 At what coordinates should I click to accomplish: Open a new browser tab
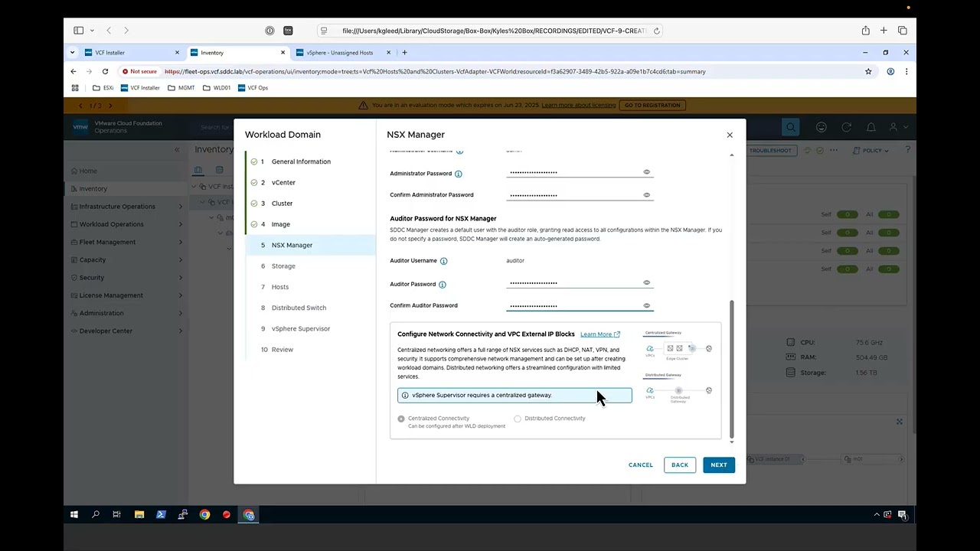pyautogui.click(x=404, y=53)
